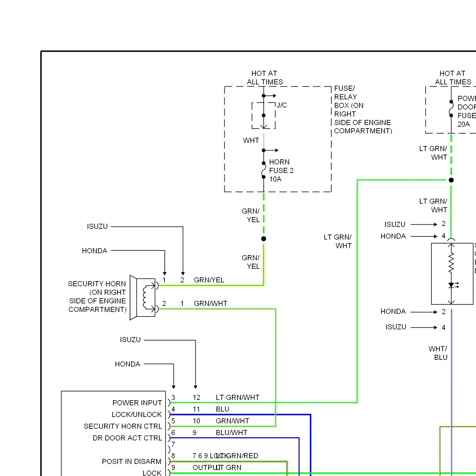Click 'HONDA' label above the control module
Screen dimensions: 476x476
tap(128, 364)
